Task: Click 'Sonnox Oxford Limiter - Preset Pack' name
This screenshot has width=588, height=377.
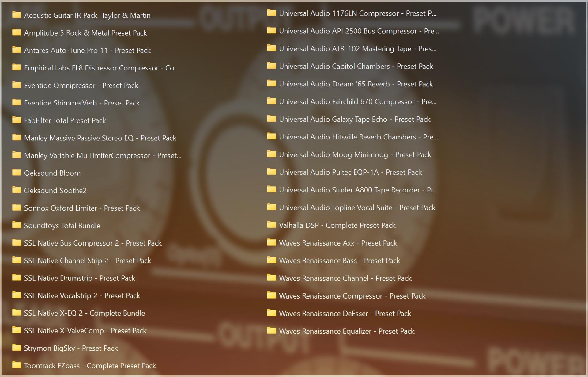Action: click(82, 208)
